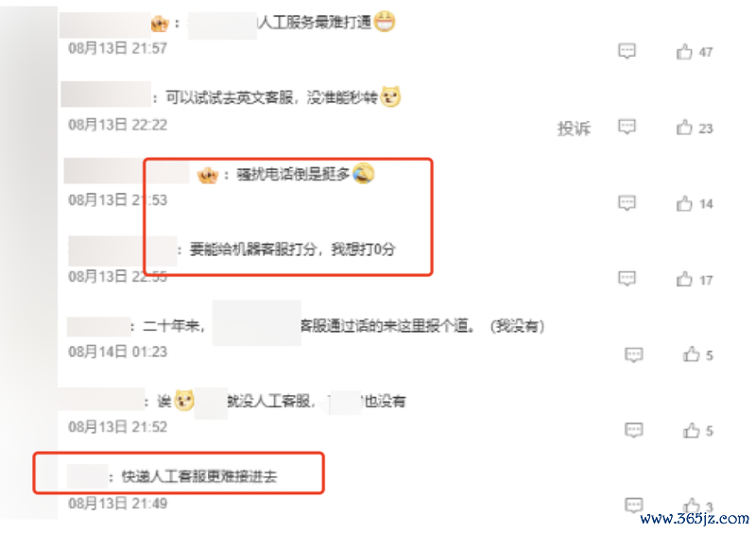756x533 pixels.
Task: Reply to the 08月13日 21:57 comment
Action: point(627,51)
